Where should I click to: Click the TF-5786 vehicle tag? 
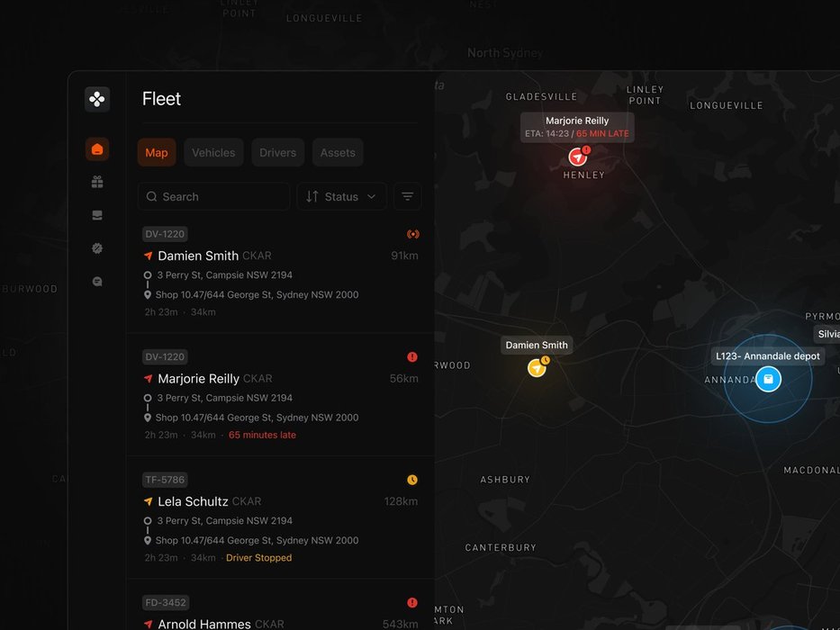coord(165,480)
